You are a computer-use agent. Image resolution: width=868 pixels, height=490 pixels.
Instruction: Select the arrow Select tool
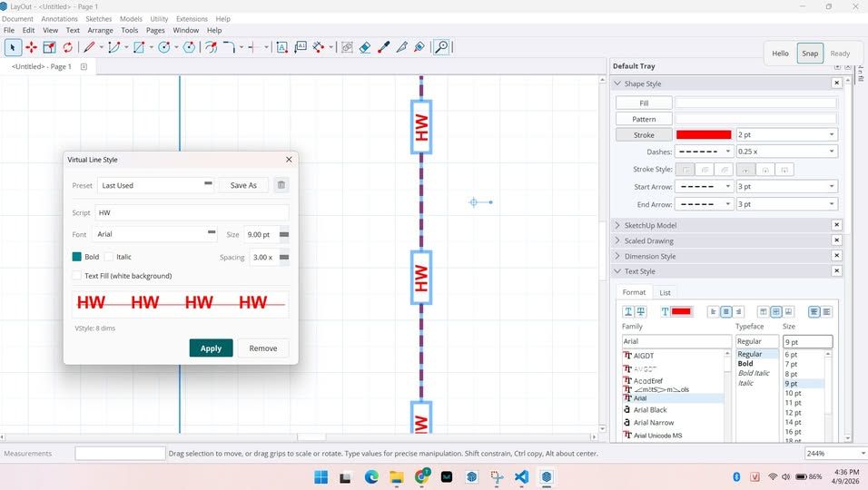pyautogui.click(x=13, y=47)
